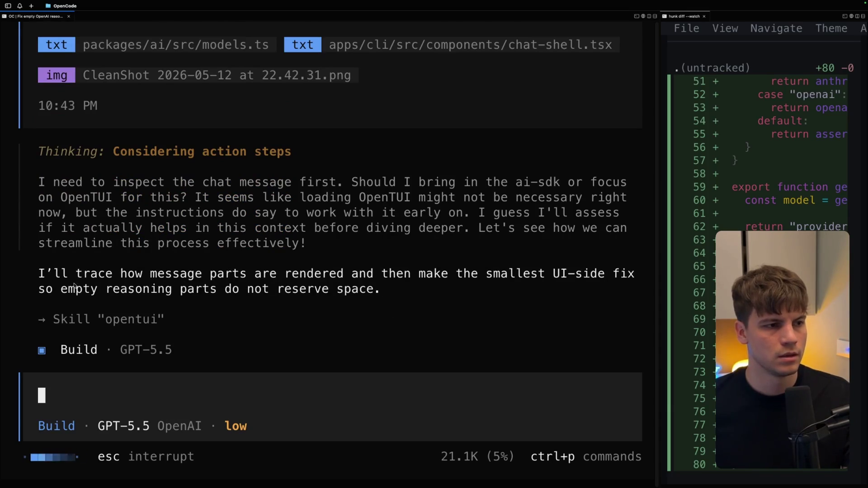The width and height of the screenshot is (868, 488).
Task: Click the txt badge for chat-shell.tsx
Action: 302,45
